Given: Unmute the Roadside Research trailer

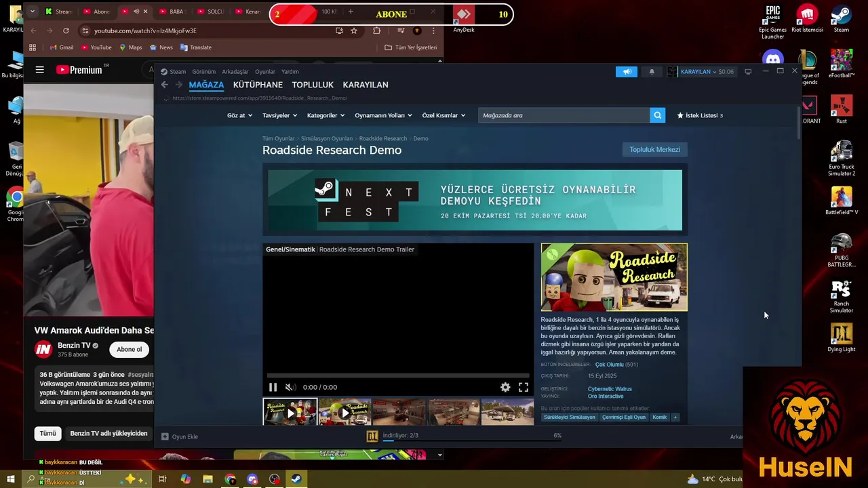Looking at the screenshot, I should 290,387.
